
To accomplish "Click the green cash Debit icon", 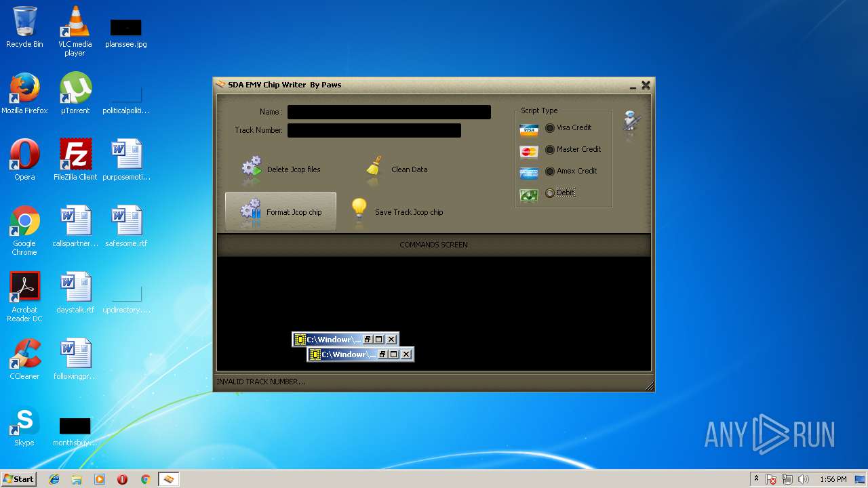I will [529, 195].
